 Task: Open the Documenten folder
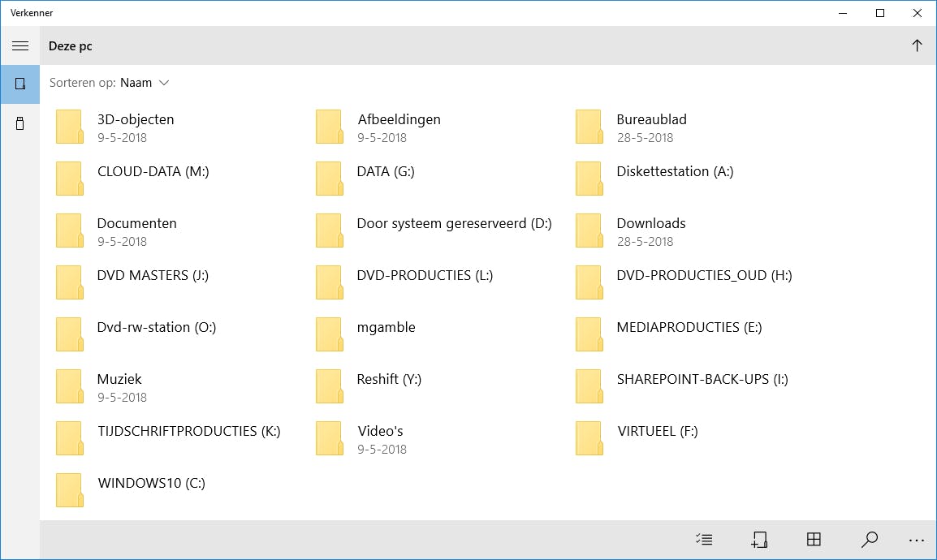point(136,223)
